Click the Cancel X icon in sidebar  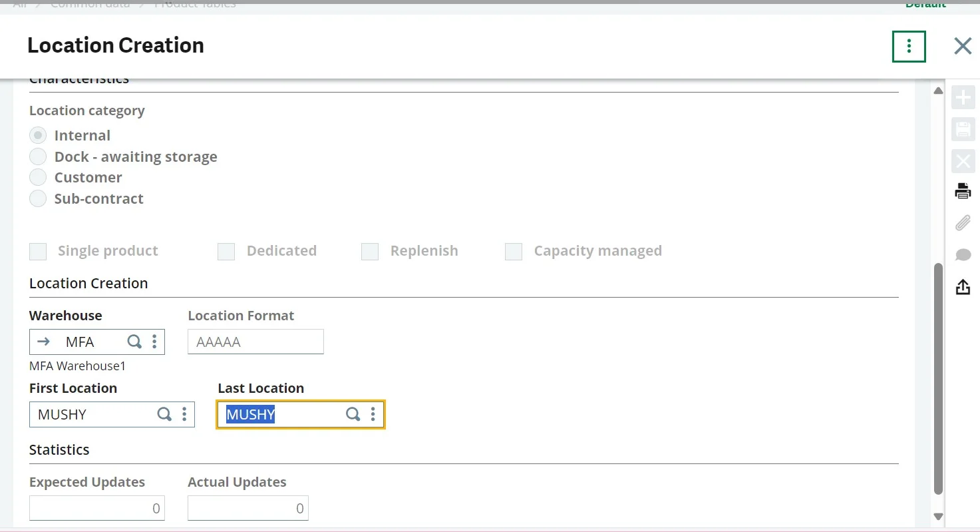tap(963, 160)
